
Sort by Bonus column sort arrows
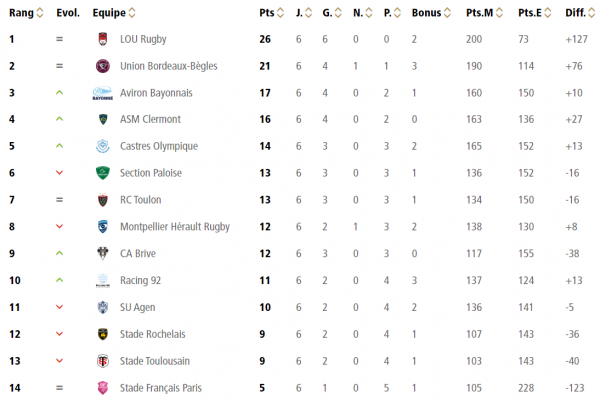(x=447, y=13)
